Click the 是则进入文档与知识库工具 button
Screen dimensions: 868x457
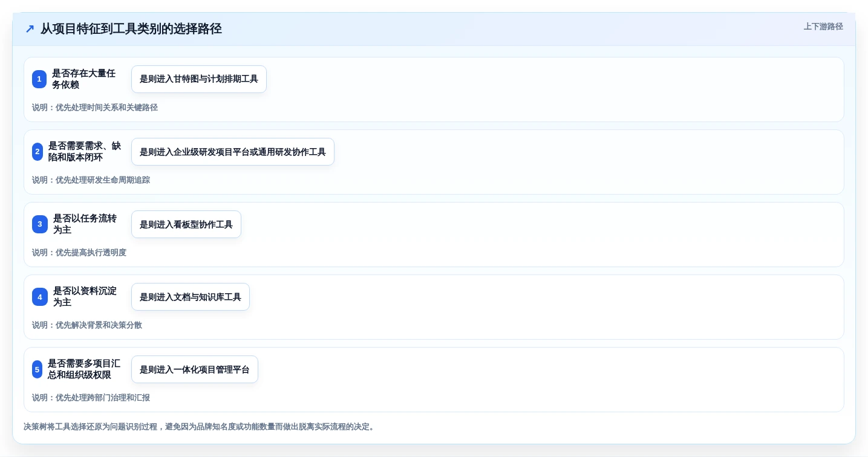tap(191, 297)
